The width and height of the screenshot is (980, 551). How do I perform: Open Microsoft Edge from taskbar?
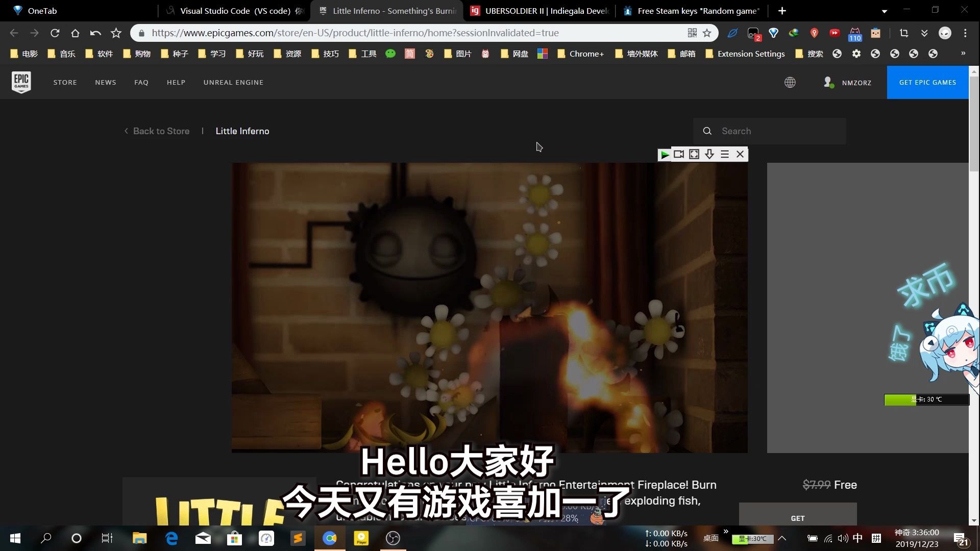(x=171, y=538)
